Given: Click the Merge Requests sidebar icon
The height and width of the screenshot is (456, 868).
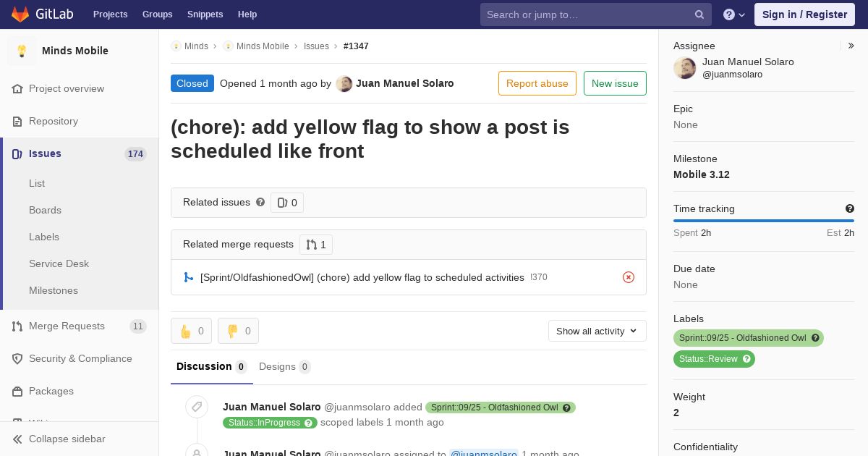Looking at the screenshot, I should point(17,326).
